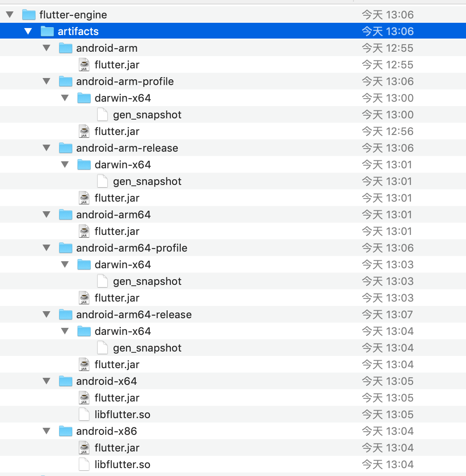Screen dimensions: 466x476
Task: Select libflutter.so in the android-x64 folder
Action: (122, 415)
